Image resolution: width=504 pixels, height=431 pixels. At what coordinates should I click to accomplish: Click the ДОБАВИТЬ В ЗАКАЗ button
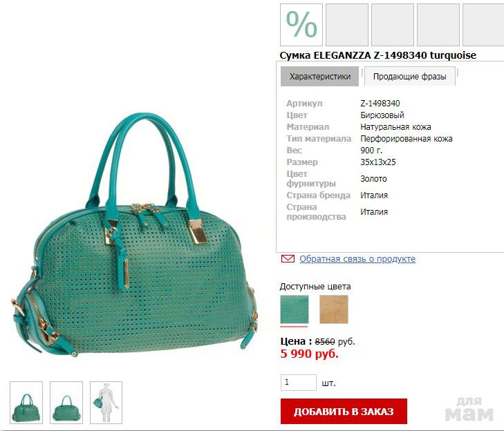[x=344, y=412]
